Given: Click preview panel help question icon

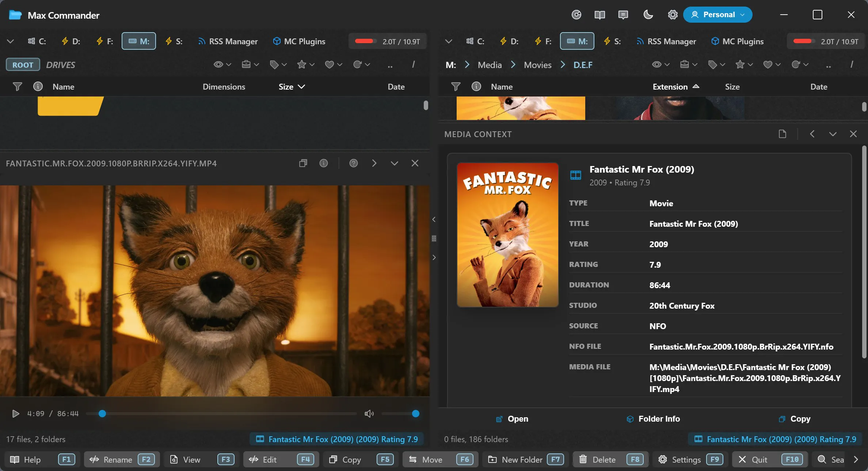Looking at the screenshot, I should (353, 163).
